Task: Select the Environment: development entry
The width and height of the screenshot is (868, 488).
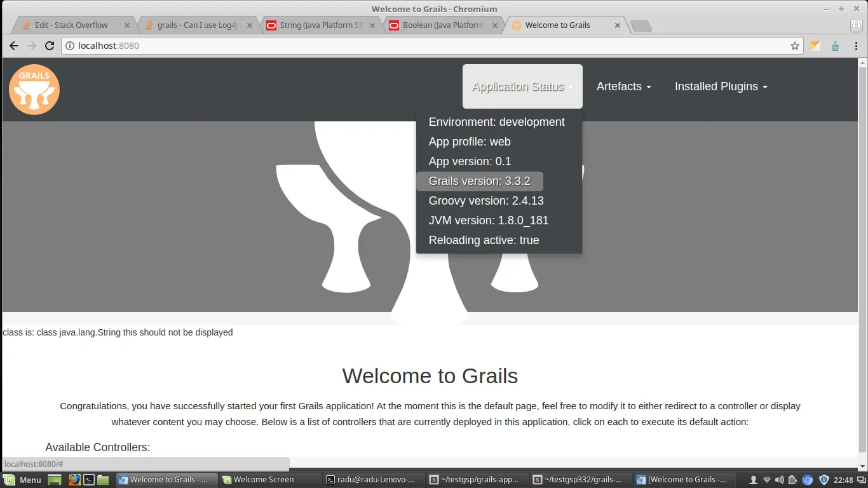Action: (x=497, y=122)
